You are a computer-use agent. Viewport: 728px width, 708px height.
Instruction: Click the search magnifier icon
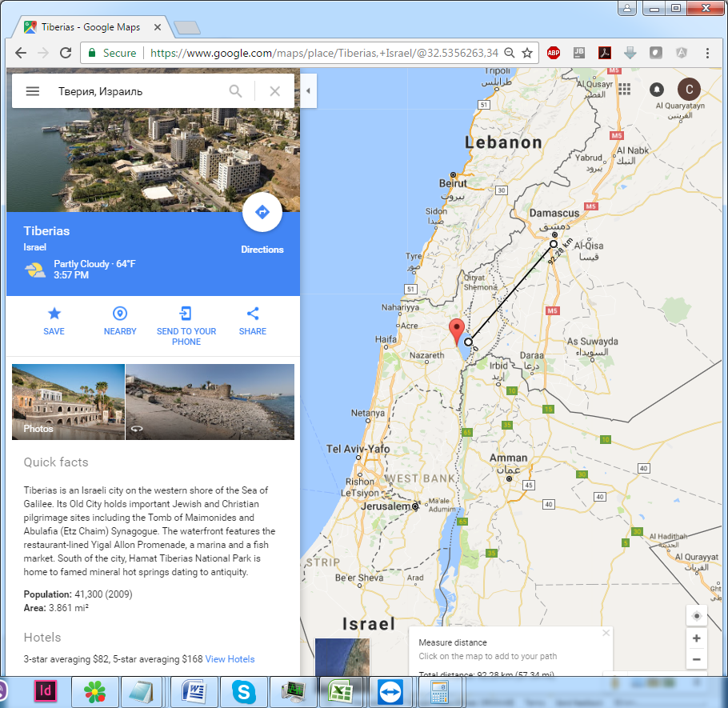point(235,91)
